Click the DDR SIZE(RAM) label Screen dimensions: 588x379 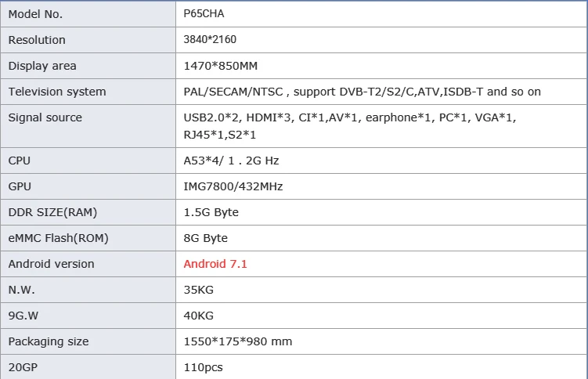click(52, 212)
